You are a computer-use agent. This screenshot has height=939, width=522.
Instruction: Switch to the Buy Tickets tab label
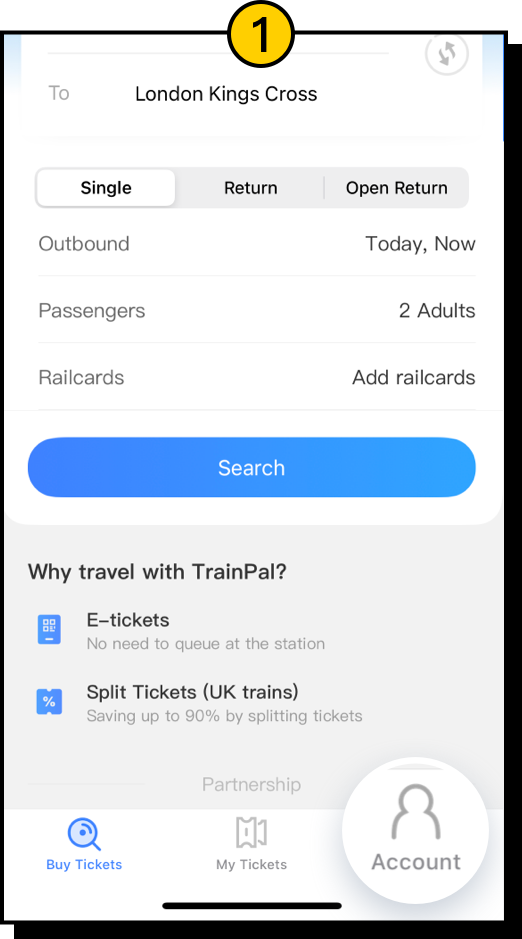click(84, 864)
